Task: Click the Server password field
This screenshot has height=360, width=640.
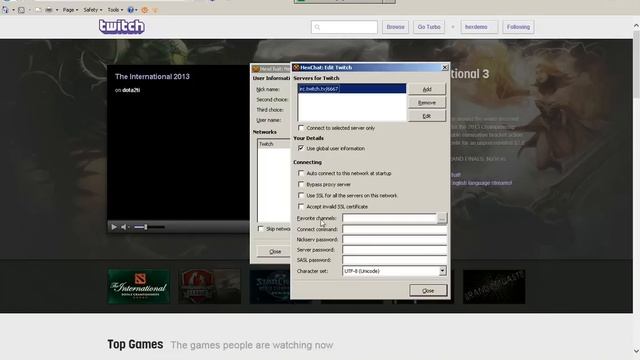Action: pos(394,250)
